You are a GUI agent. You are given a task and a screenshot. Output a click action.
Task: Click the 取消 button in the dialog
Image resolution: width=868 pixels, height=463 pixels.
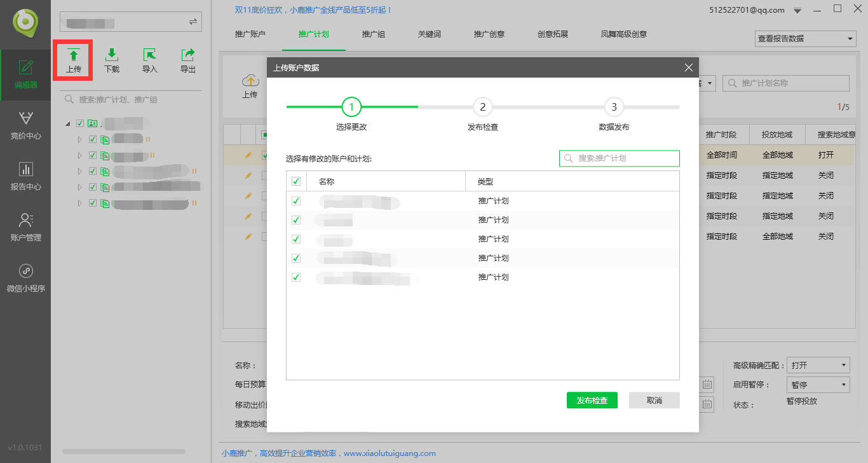(654, 400)
